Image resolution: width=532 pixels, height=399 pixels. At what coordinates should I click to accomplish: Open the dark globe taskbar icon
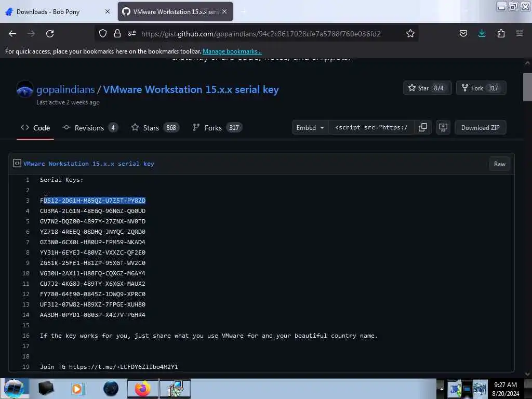(111, 389)
